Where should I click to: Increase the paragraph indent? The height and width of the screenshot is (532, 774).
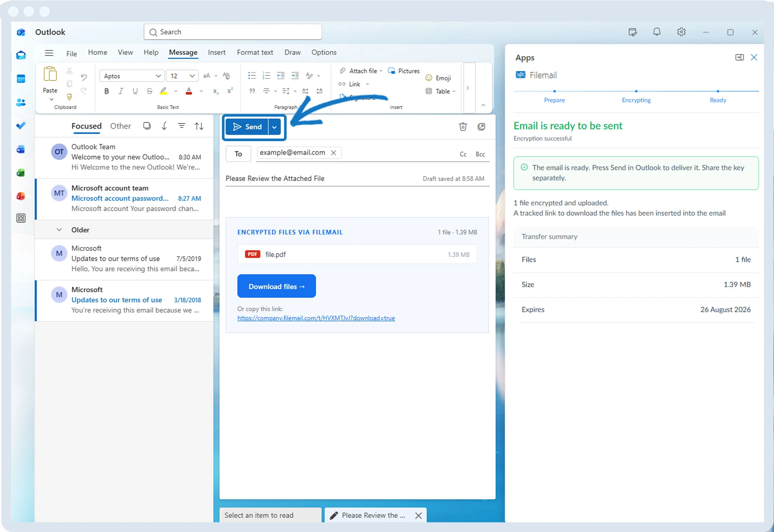click(295, 76)
